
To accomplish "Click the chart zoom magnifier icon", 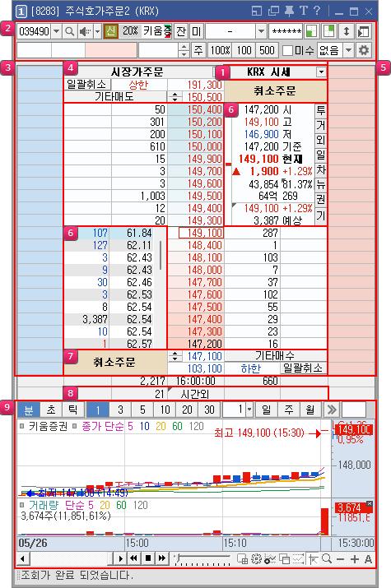I will (x=327, y=559).
